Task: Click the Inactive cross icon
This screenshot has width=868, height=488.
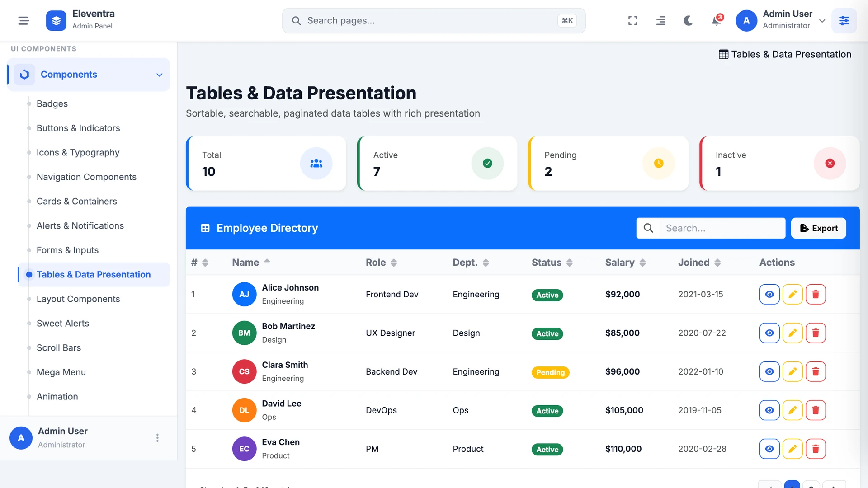Action: [x=830, y=163]
